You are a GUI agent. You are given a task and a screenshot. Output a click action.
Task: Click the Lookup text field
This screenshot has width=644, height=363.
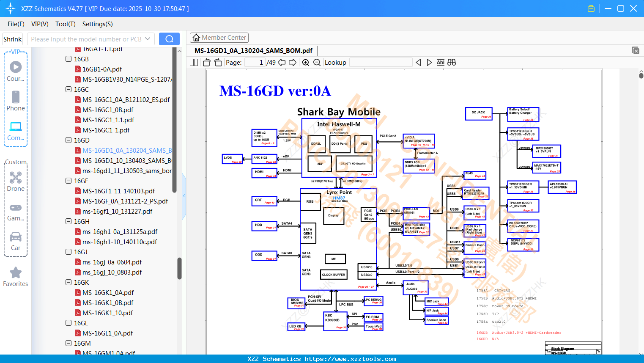click(x=381, y=63)
